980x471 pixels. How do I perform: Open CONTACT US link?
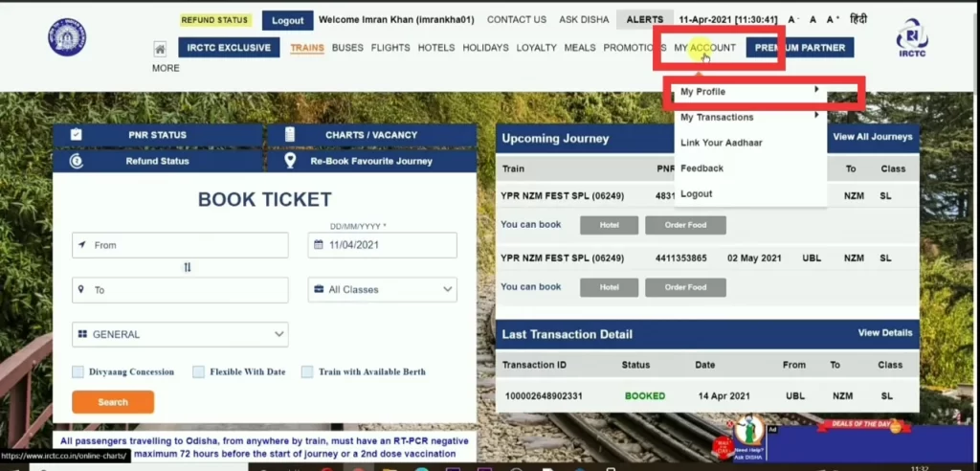(x=517, y=20)
